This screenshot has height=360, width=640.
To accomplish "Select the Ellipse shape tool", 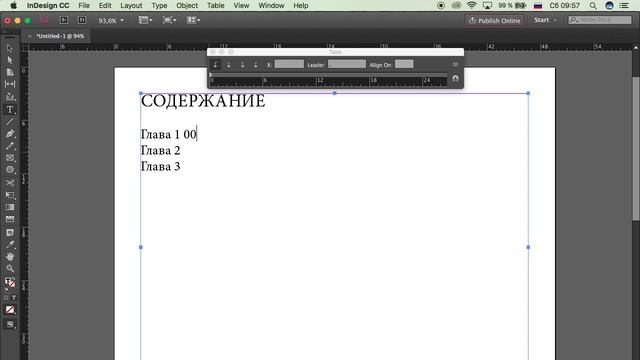I will 10,170.
